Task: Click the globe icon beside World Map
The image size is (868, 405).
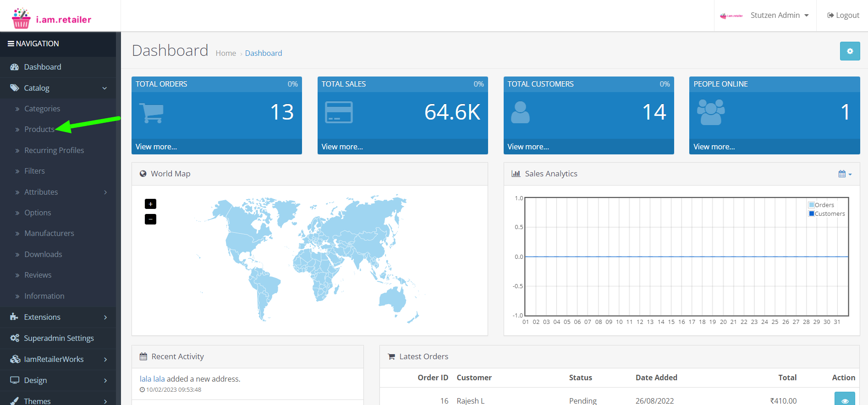Action: [143, 174]
